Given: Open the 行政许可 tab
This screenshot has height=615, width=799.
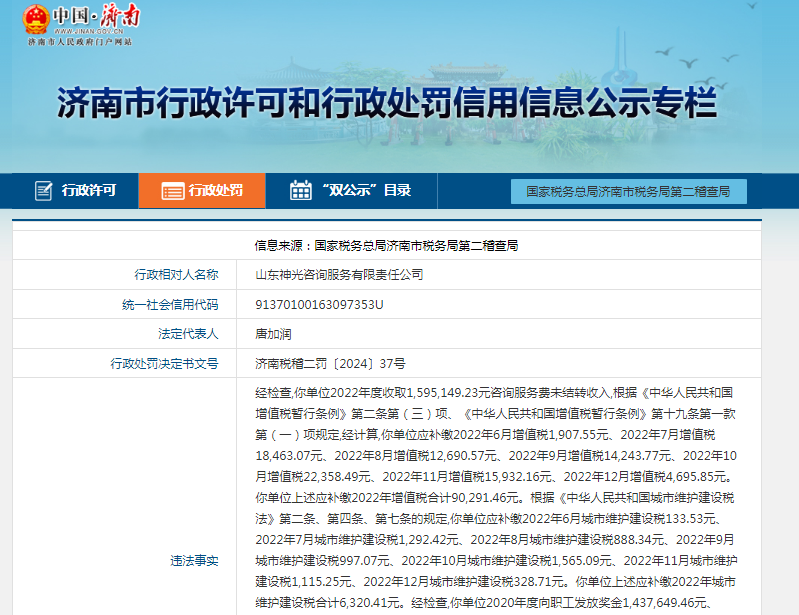Looking at the screenshot, I should (75, 191).
